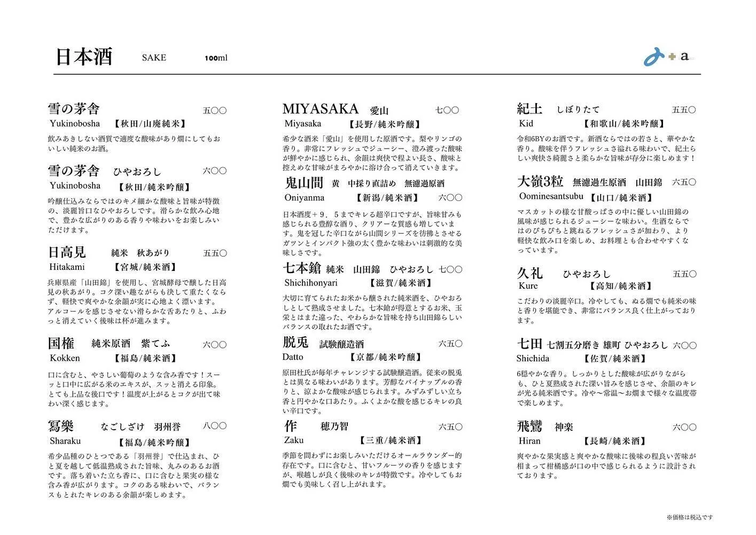Click the romanized name Sharaku
This screenshot has width=756, height=535.
tap(65, 441)
